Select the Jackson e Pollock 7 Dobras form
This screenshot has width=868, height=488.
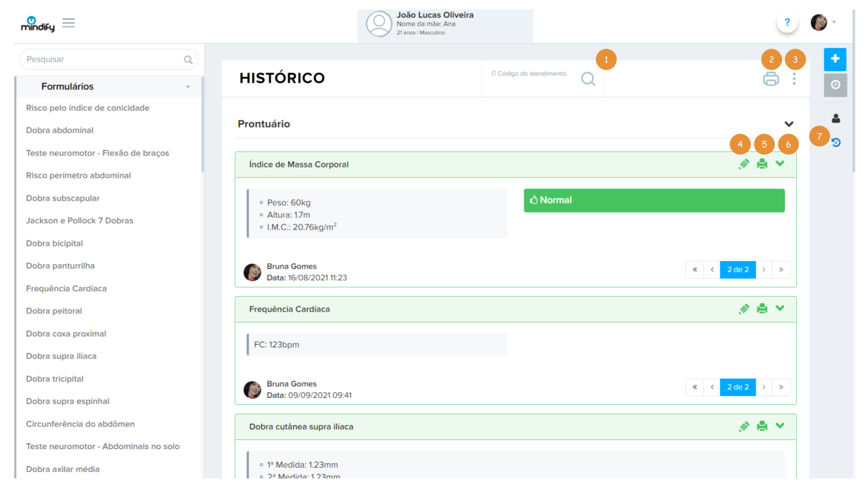tap(80, 221)
